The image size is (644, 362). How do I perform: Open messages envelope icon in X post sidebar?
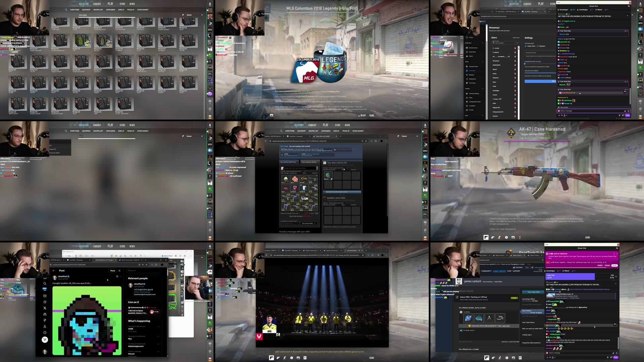click(45, 296)
